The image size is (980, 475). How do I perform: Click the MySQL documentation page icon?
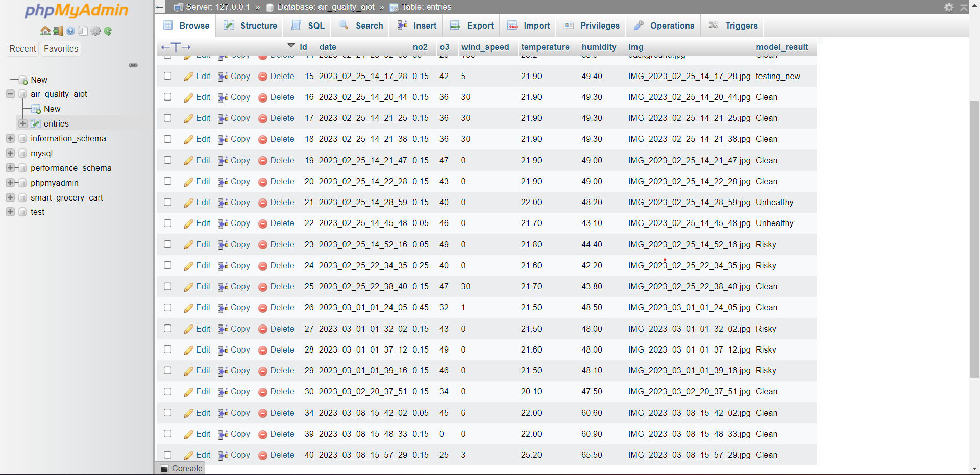83,31
